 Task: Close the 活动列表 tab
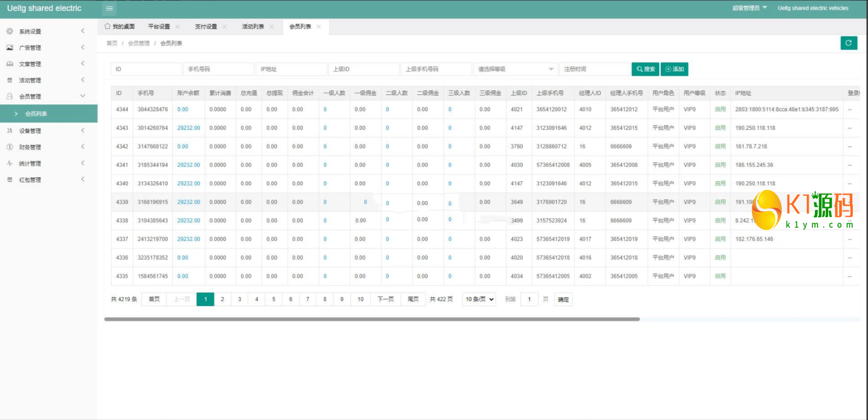[272, 27]
